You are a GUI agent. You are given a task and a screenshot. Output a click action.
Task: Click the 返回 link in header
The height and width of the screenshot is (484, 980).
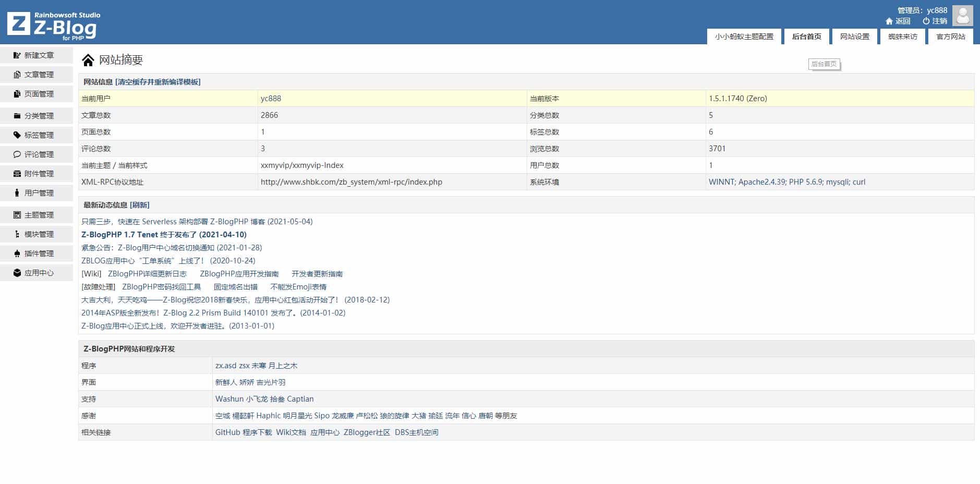[x=903, y=21]
